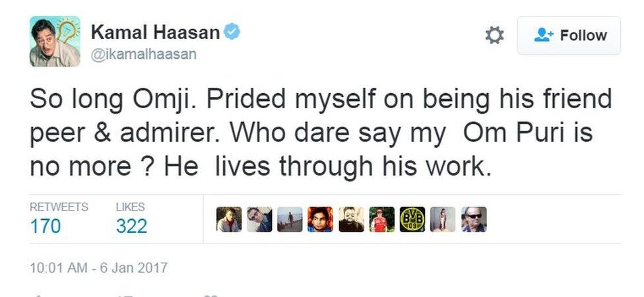Follow Kamal Haasan
Screen dimensions: 644x297
coord(569,36)
